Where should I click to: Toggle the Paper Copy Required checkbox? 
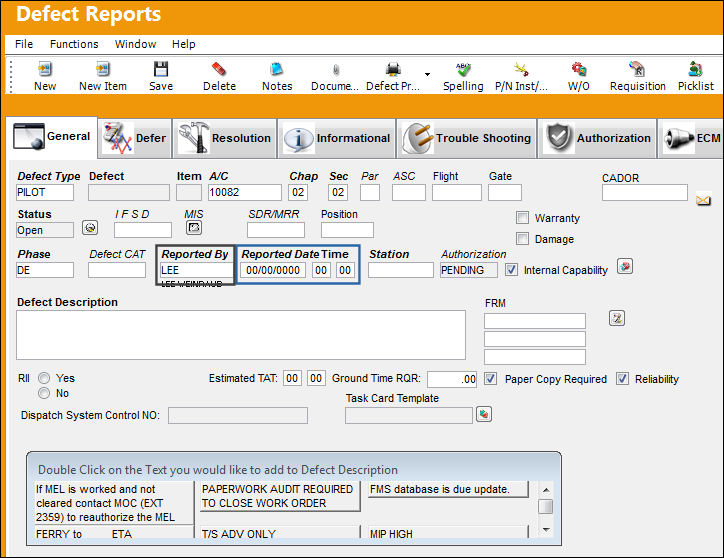(x=490, y=379)
